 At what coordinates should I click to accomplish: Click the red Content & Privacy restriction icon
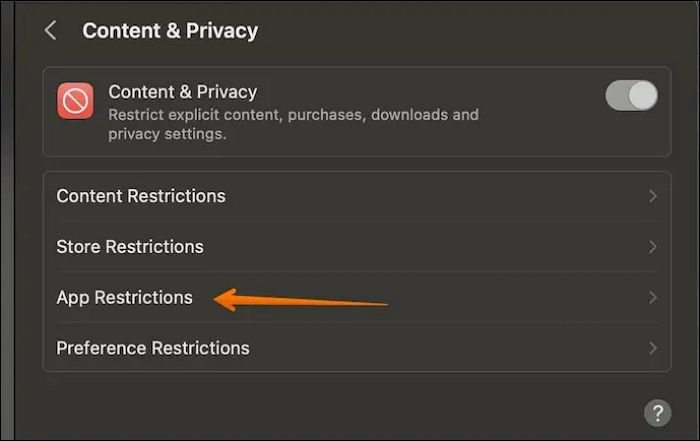75,102
